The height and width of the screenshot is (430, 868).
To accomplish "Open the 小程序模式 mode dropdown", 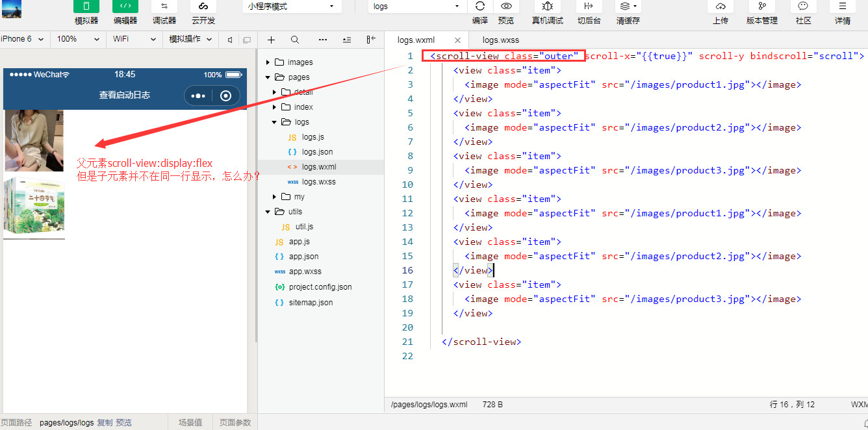I will point(291,6).
